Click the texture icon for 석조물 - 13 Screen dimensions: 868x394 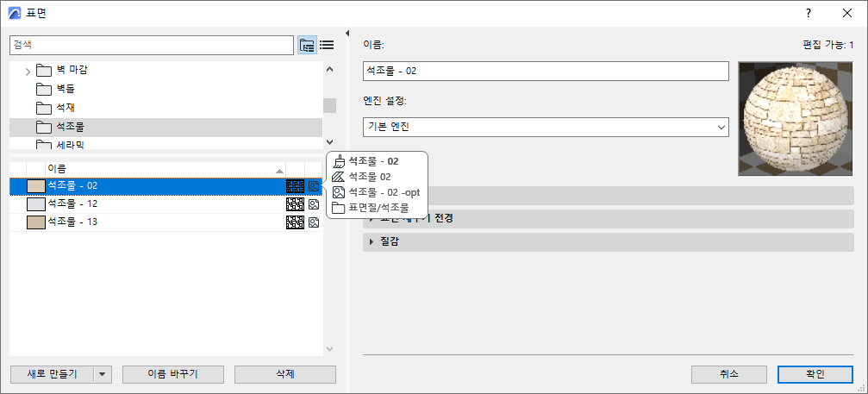coord(313,223)
